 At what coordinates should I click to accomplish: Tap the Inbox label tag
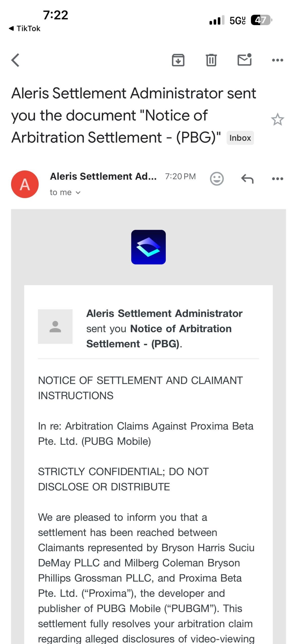pos(240,138)
